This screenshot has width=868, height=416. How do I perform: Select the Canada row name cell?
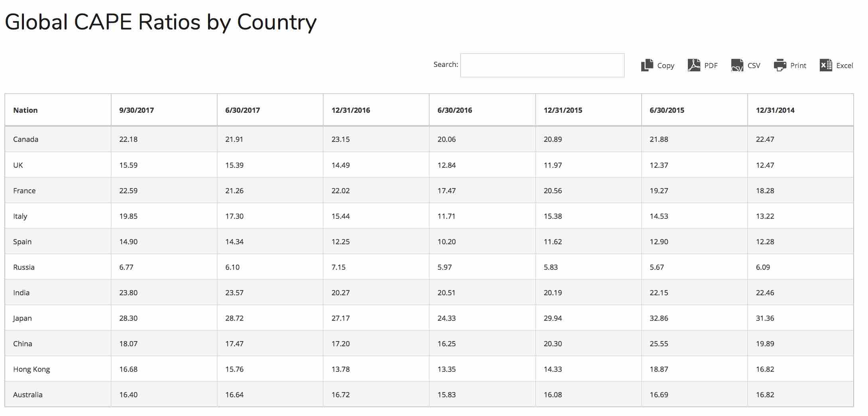(26, 139)
